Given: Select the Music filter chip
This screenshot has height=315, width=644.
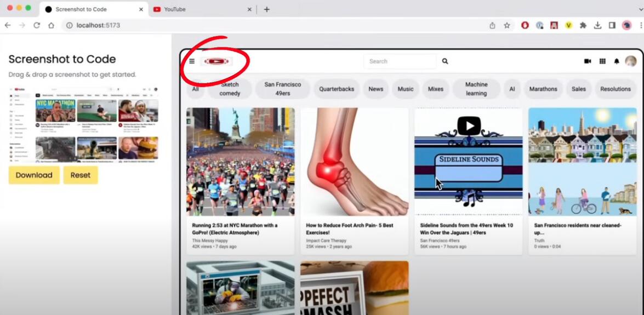Looking at the screenshot, I should (406, 89).
